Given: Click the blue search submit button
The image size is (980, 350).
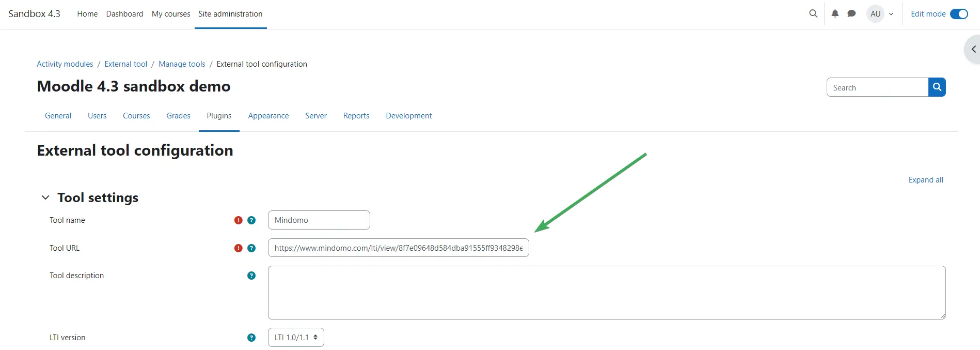Looking at the screenshot, I should (937, 87).
